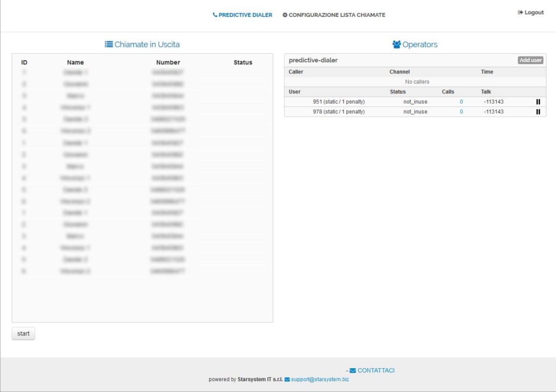Pause operator 978 with pause icon

tap(538, 112)
